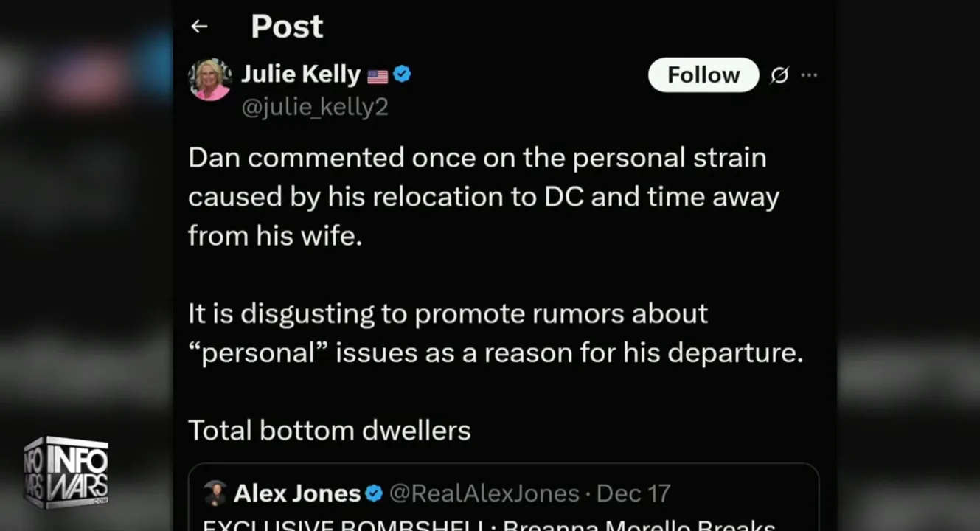980x531 pixels.
Task: Open the quoted post's EXCLUSIVE BOMBSHELL text
Action: click(488, 524)
